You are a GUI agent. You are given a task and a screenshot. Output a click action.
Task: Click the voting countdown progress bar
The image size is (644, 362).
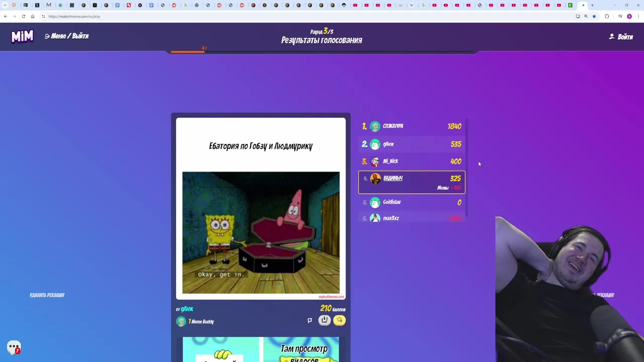click(x=322, y=51)
